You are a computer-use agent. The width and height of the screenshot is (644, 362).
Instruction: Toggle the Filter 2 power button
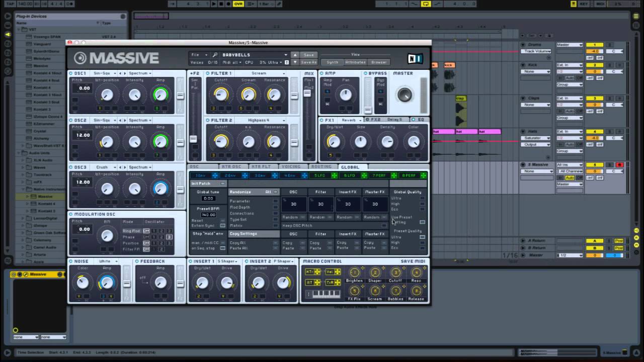[x=208, y=121]
